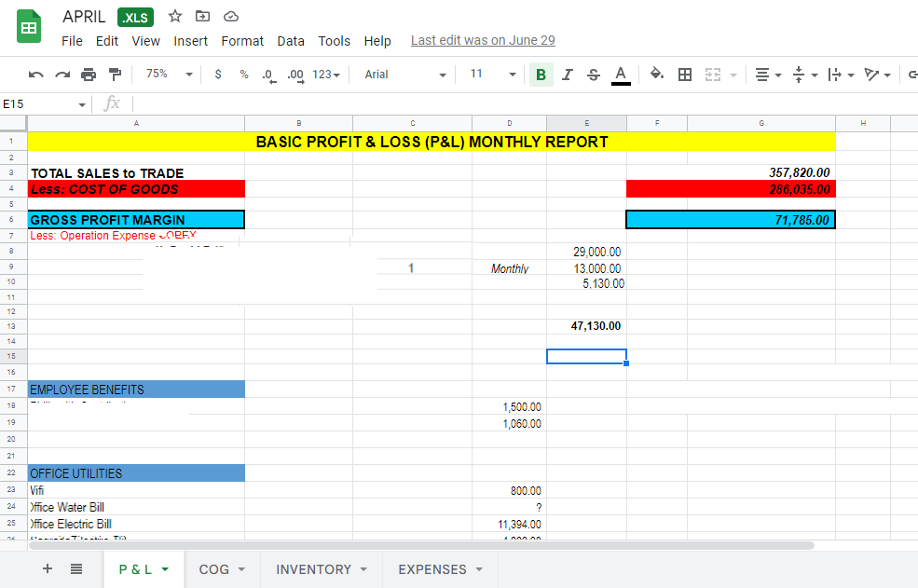Select column E header
The image size is (918, 588).
click(586, 123)
